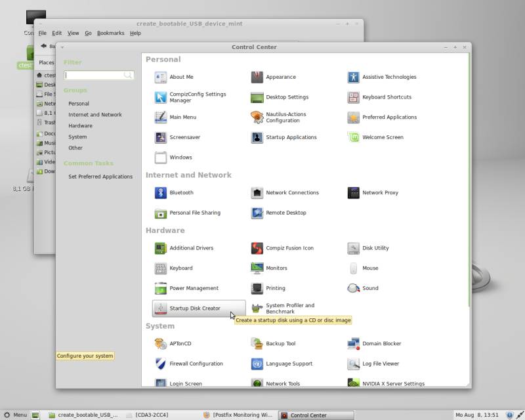This screenshot has height=420, width=525.
Task: Open Power Management settings
Action: point(186,288)
